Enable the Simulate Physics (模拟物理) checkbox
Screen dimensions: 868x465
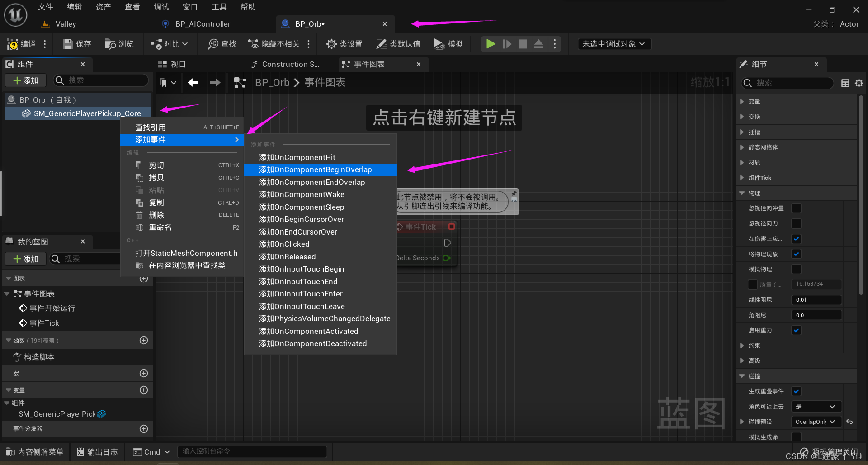(797, 269)
